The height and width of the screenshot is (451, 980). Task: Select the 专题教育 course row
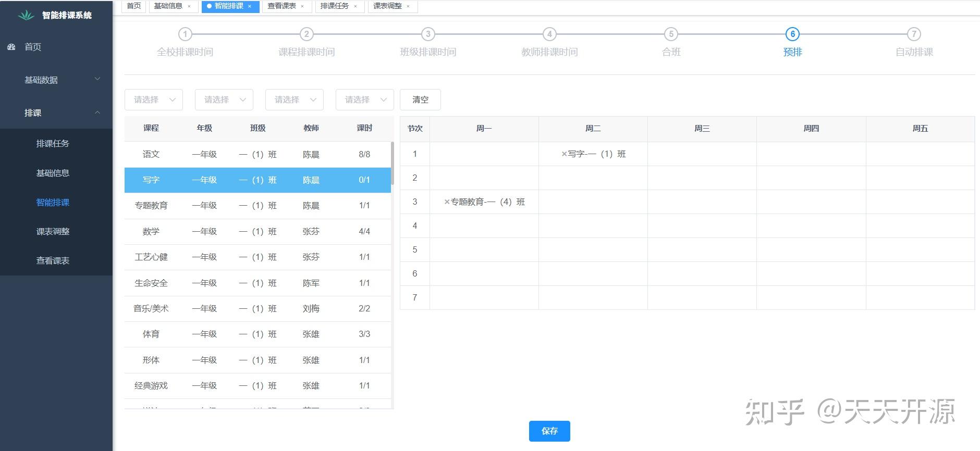click(258, 206)
